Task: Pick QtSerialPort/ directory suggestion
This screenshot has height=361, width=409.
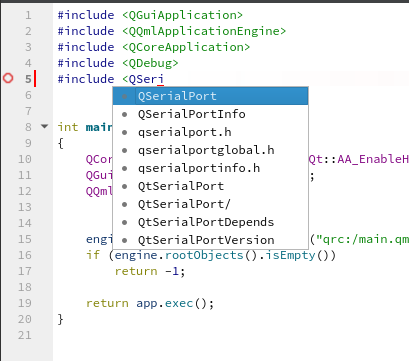Action: [210, 204]
